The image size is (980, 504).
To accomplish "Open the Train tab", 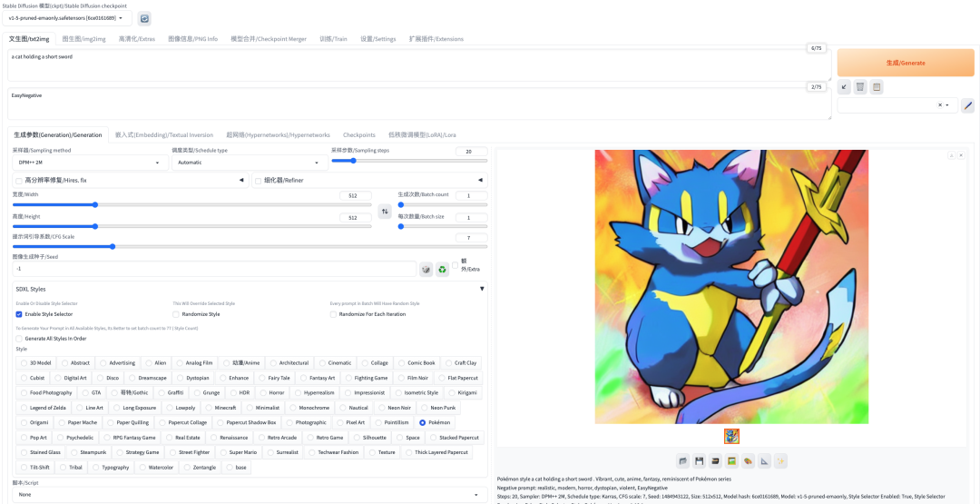I will tap(334, 39).
